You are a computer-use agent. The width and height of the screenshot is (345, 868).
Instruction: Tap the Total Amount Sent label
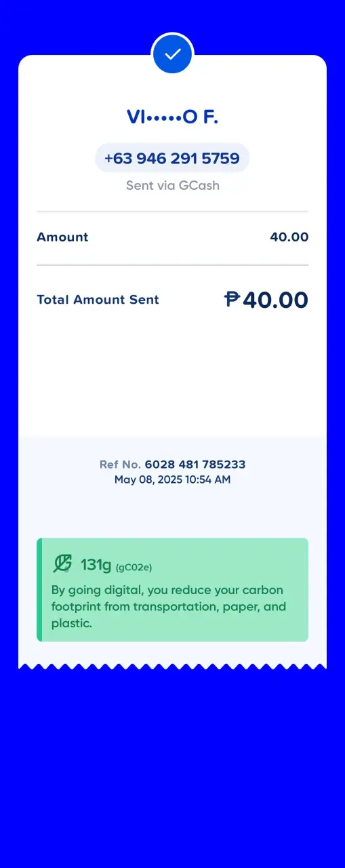[x=98, y=300]
